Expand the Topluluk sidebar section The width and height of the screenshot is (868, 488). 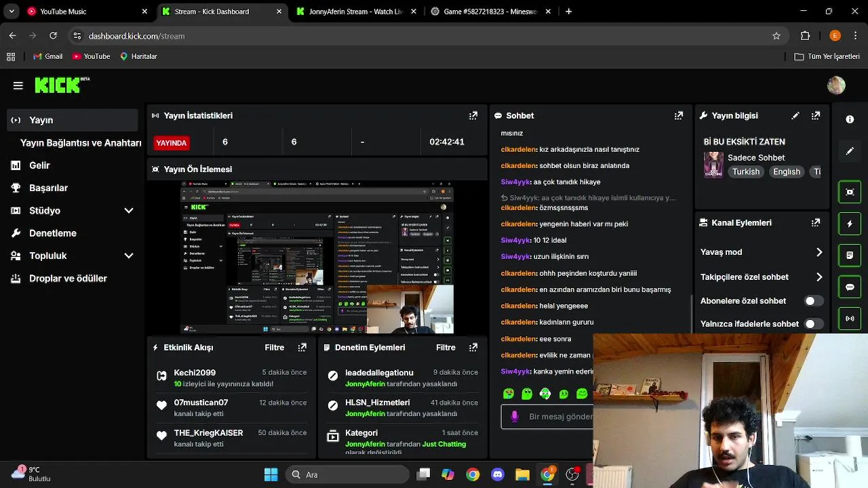[x=129, y=256]
